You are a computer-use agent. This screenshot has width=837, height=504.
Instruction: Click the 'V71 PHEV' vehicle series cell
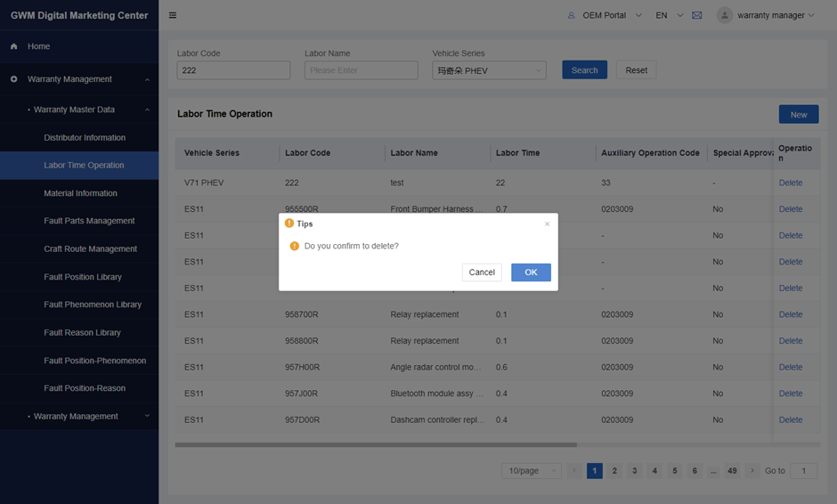204,183
